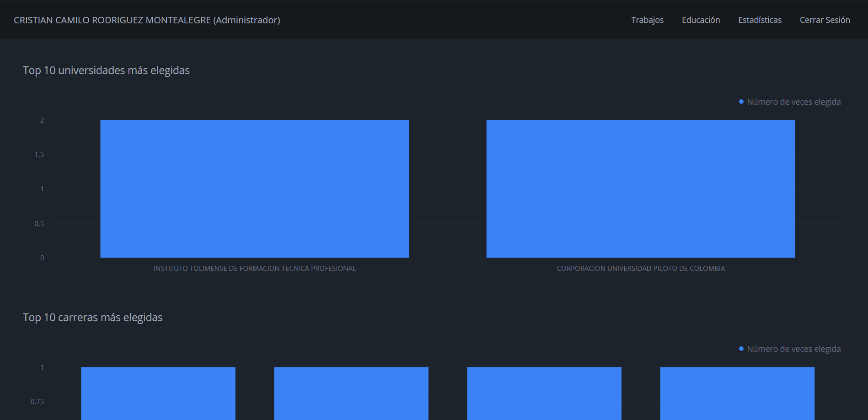Viewport: 868px width, 420px height.
Task: Open the Estadísticas page
Action: (760, 20)
